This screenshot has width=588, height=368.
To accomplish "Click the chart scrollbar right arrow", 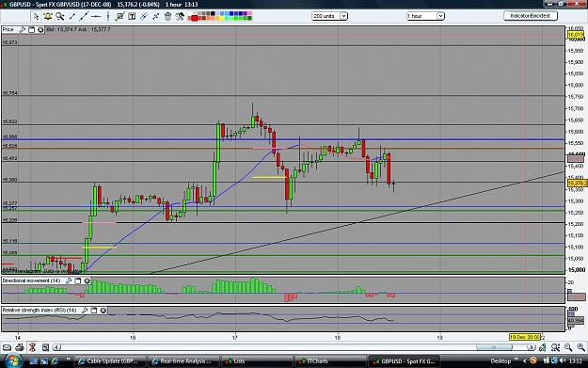I will click(531, 347).
